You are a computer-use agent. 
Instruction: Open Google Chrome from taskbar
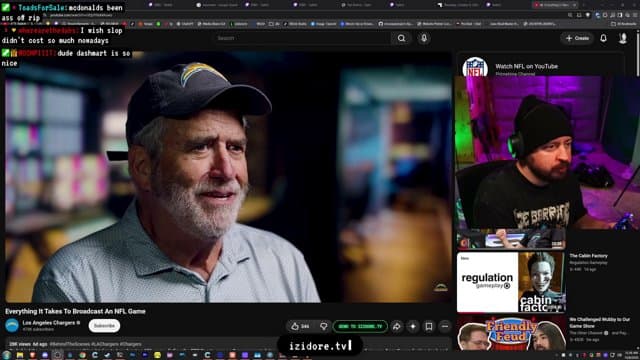click(82, 356)
